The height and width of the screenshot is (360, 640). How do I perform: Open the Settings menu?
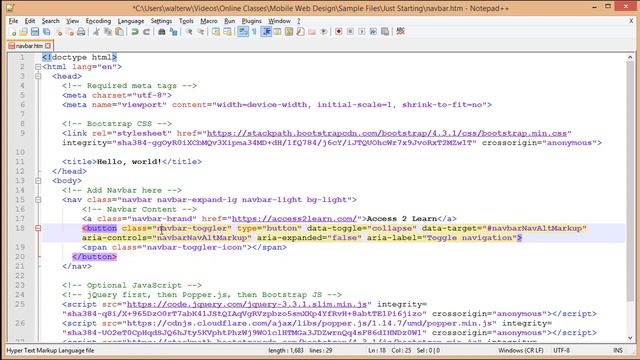pos(161,21)
